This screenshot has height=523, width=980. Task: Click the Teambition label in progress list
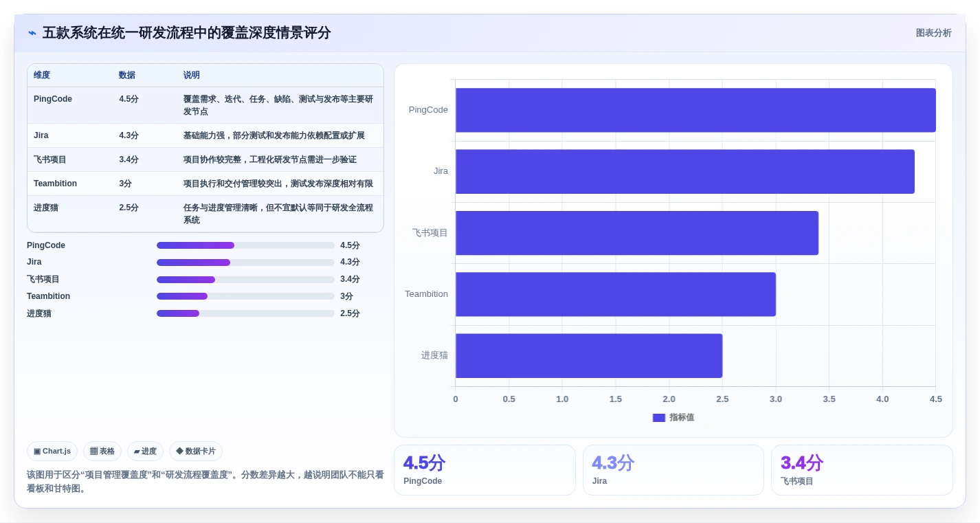(48, 296)
